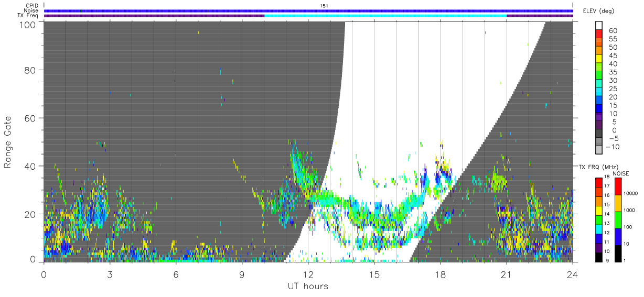
Task: Select the cyan segment of the TX Freq strip
Action: click(385, 16)
